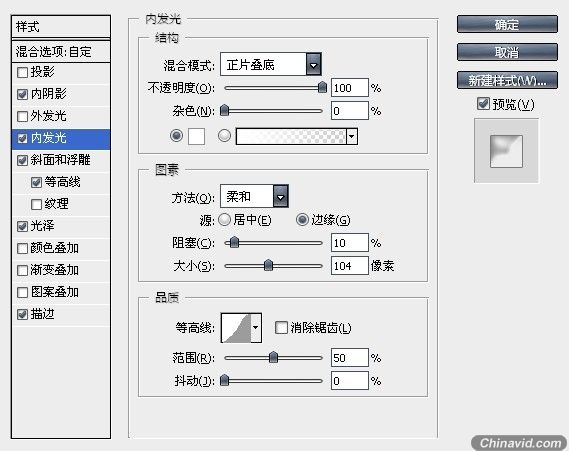Click the 确定 OK button
This screenshot has width=569, height=451.
(507, 24)
